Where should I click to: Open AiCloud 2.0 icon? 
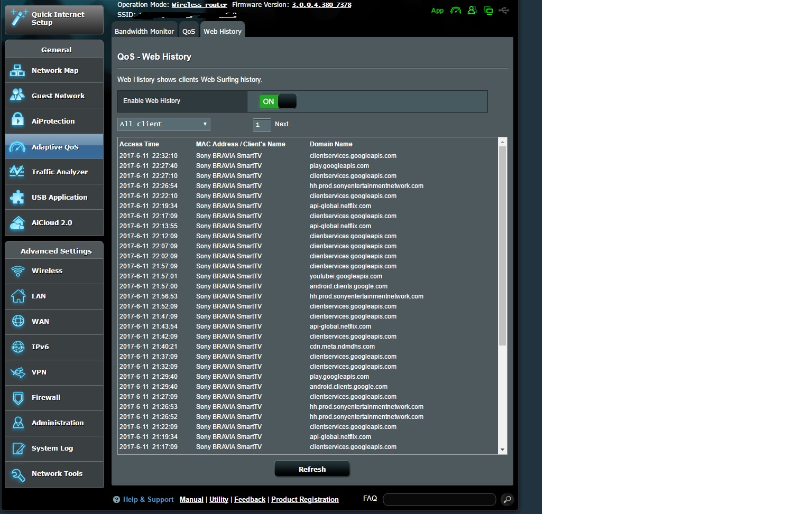(17, 223)
